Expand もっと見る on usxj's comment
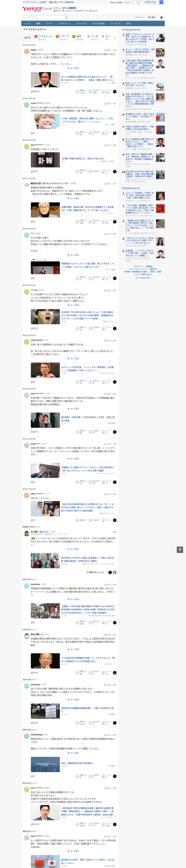This screenshot has width=186, height=868. pos(73,459)
